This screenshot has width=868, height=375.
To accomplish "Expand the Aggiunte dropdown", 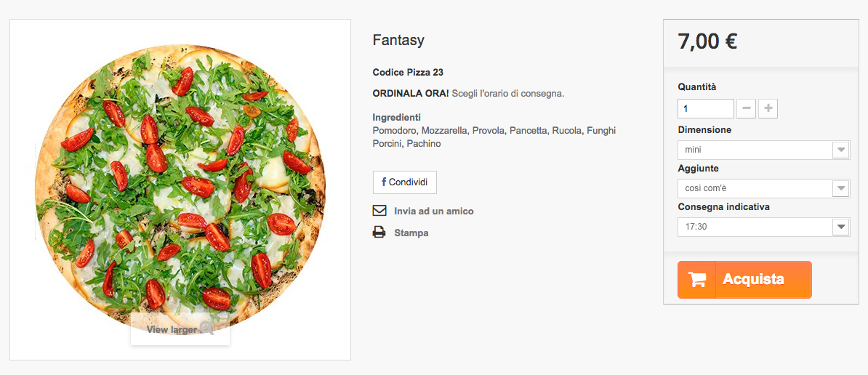I will (763, 188).
